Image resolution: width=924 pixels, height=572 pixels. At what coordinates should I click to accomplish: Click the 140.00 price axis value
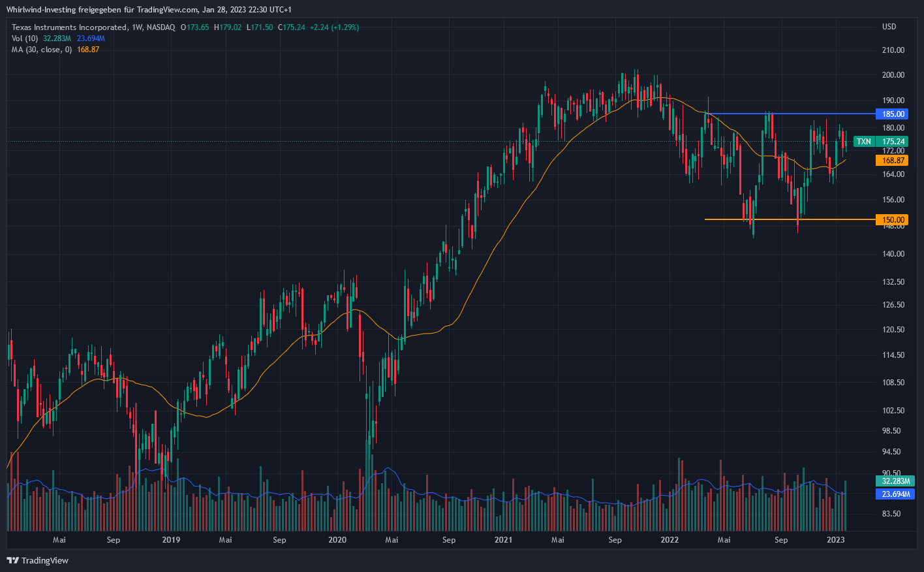pyautogui.click(x=893, y=254)
